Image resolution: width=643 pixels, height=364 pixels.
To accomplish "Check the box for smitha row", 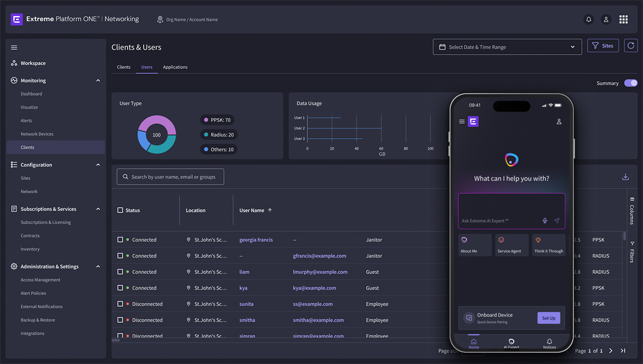I will (x=120, y=320).
